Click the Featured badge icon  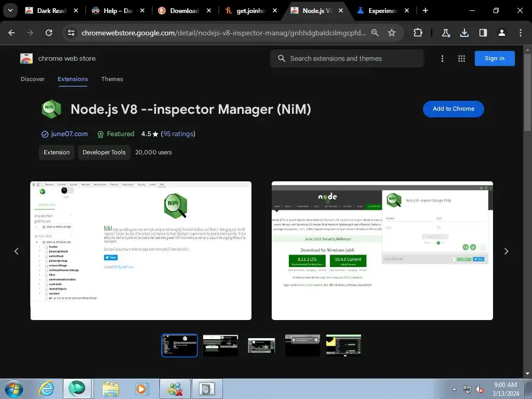[x=100, y=135]
